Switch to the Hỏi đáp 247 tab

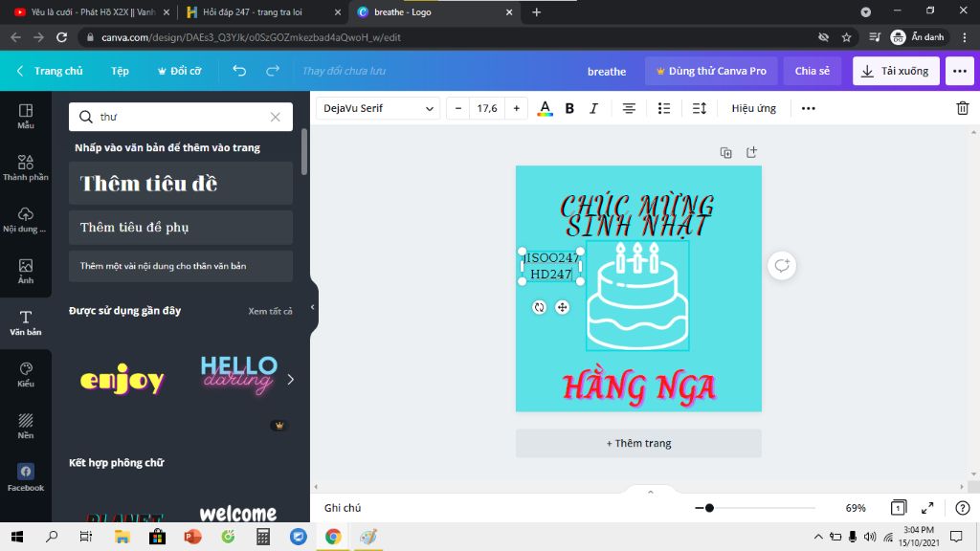click(x=262, y=11)
